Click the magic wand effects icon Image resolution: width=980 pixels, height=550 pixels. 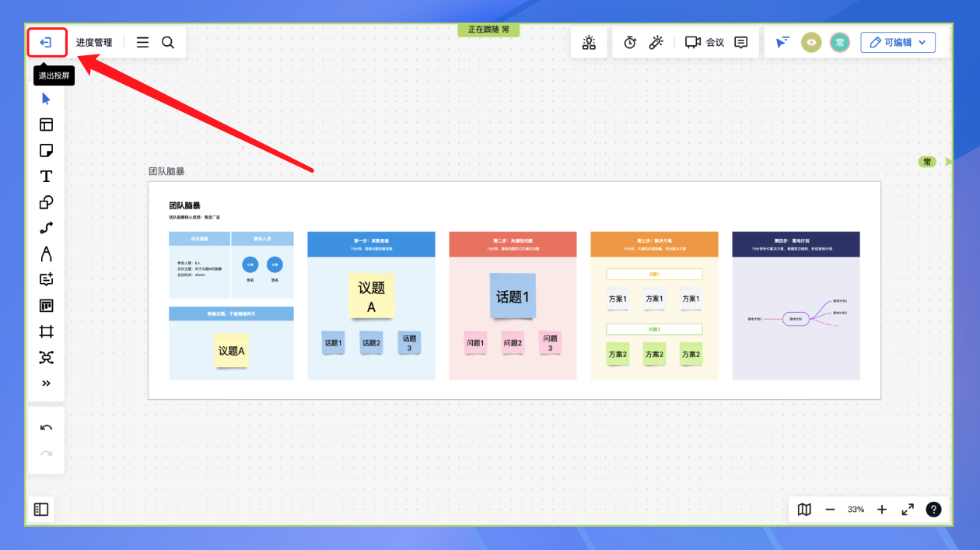[x=656, y=43]
